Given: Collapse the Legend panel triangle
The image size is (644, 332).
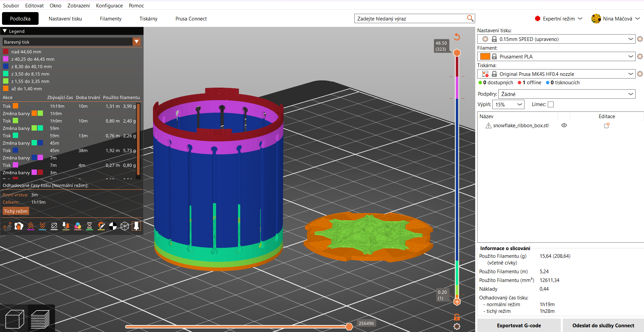Looking at the screenshot, I should click(5, 31).
